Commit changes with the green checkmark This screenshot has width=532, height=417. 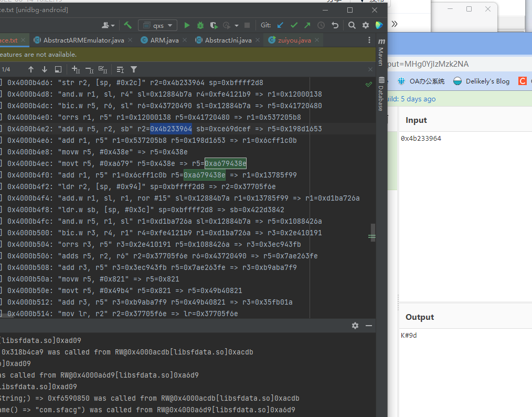294,25
